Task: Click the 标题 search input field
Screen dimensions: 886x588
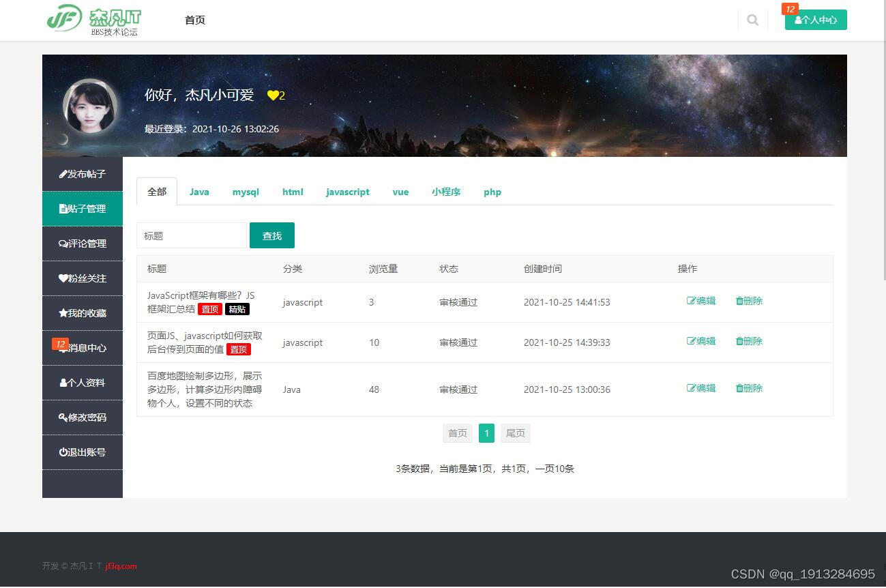Action: 191,235
